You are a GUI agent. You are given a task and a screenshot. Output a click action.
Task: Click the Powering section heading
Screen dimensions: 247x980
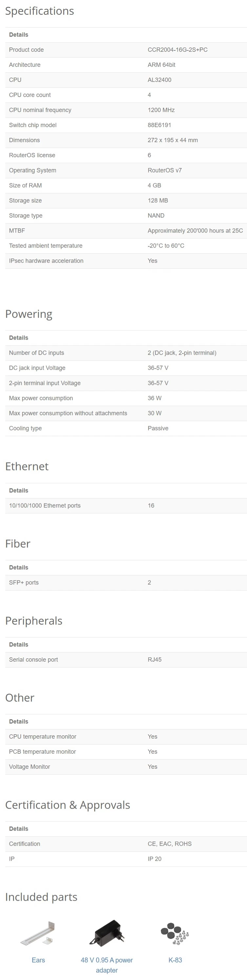29,314
